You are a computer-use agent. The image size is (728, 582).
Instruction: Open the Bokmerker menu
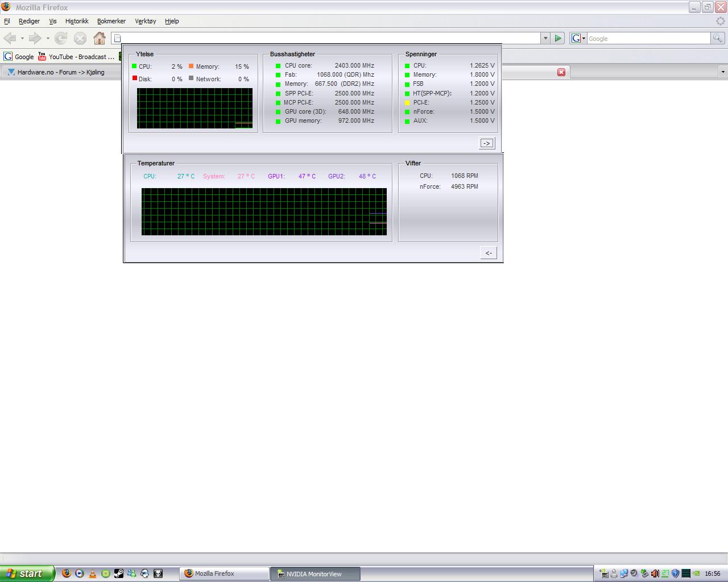click(111, 21)
